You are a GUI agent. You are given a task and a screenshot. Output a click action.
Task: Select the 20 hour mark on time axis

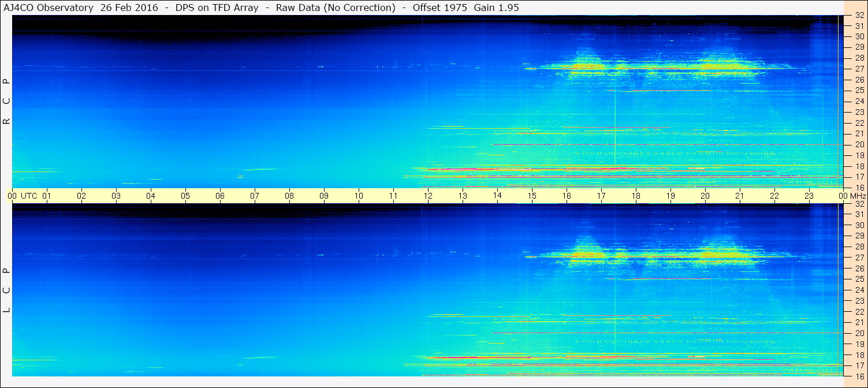pos(705,196)
